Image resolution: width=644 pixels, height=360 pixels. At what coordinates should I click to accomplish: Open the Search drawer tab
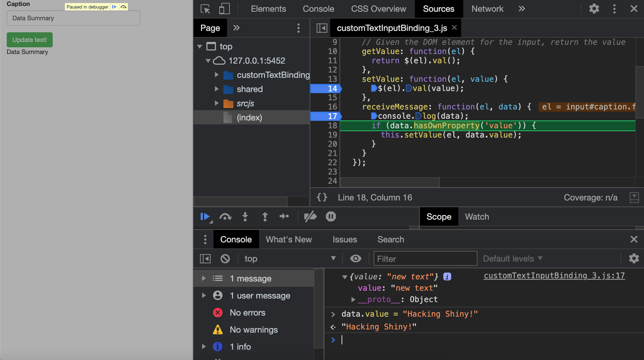pyautogui.click(x=391, y=240)
